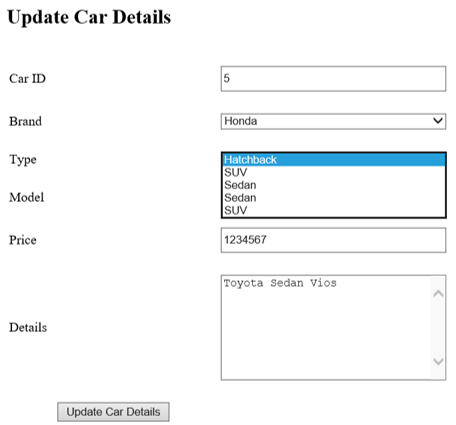Click the Details label
The height and width of the screenshot is (425, 456).
(28, 327)
